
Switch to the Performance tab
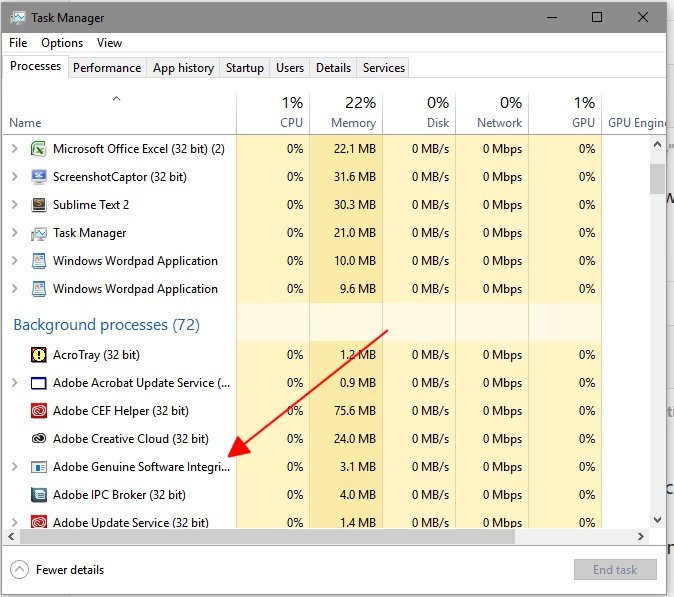107,68
